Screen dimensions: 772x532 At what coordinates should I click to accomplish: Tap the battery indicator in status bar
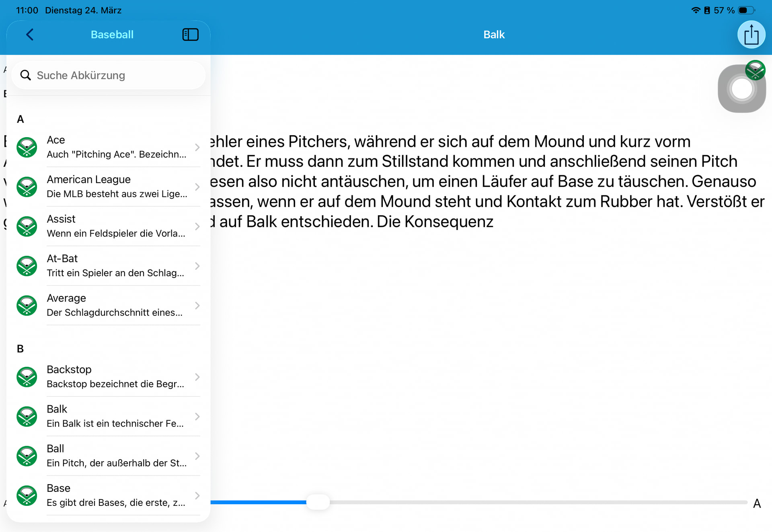click(x=746, y=10)
